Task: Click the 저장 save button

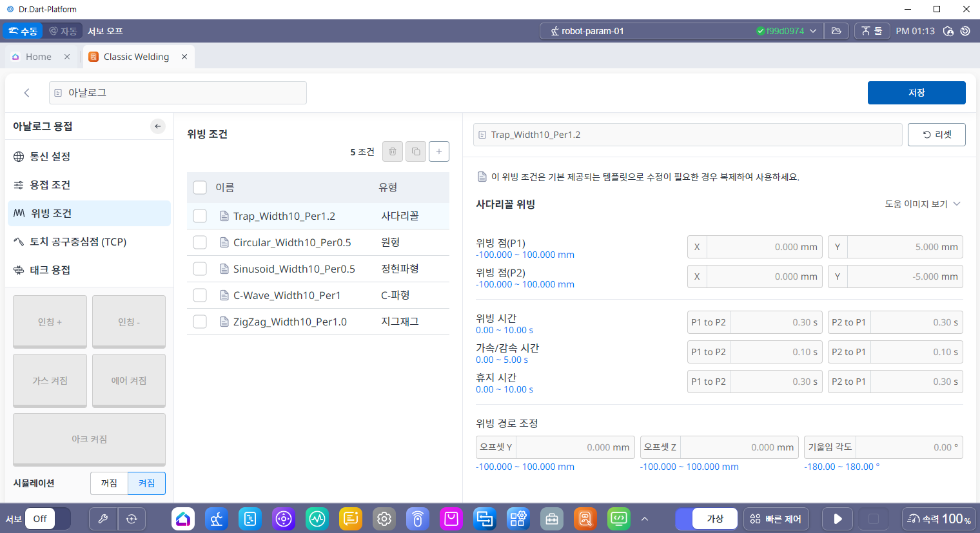Action: pos(916,93)
